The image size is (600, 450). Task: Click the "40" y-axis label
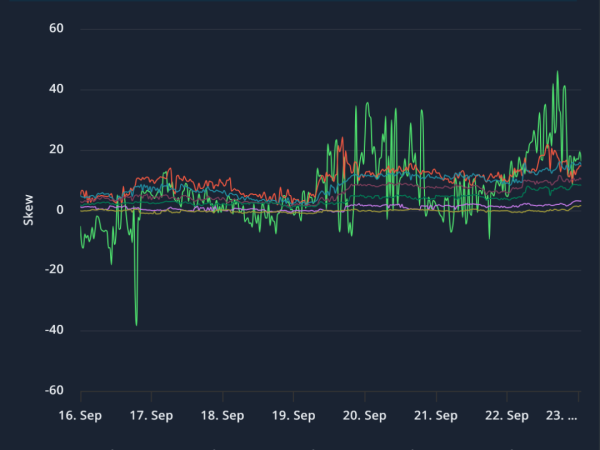[56, 89]
